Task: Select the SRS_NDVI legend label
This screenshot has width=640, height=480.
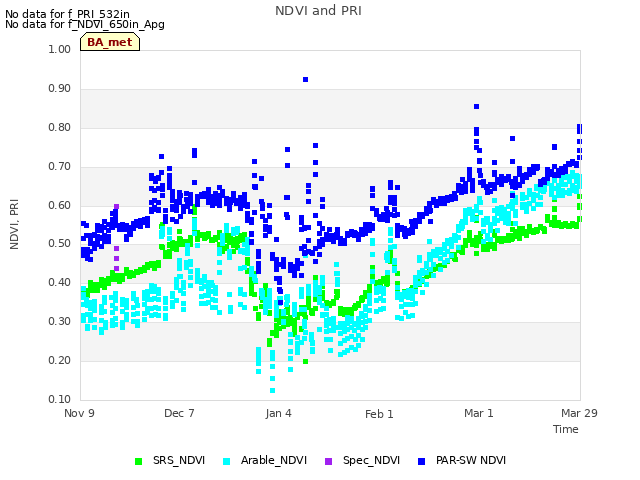Action: 179,460
